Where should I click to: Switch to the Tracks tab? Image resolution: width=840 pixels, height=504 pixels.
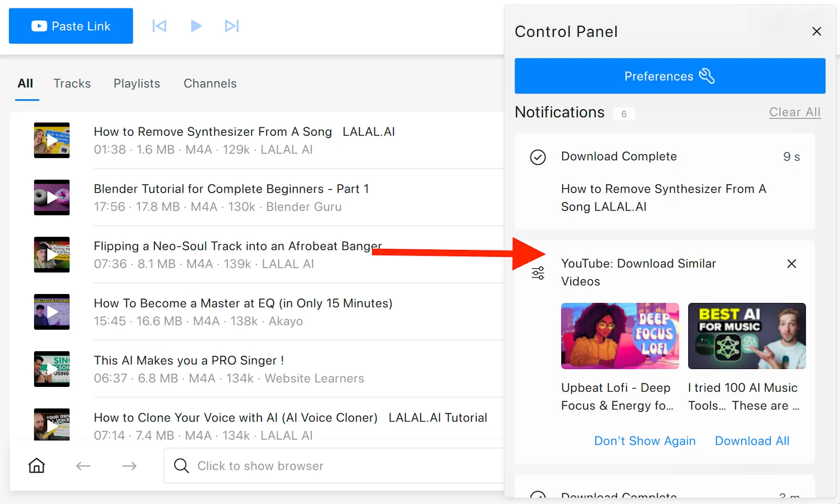[x=72, y=83]
